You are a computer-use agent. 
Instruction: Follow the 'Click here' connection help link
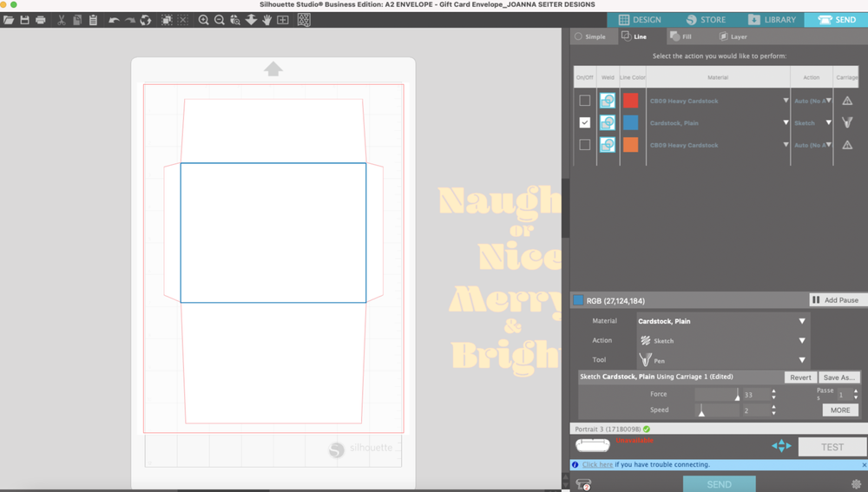point(597,464)
